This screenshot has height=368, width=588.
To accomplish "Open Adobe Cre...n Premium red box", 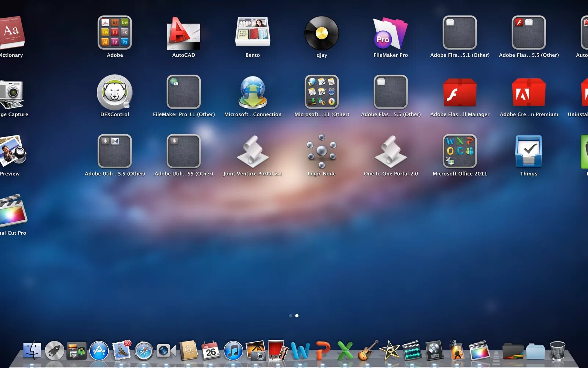I will [529, 92].
